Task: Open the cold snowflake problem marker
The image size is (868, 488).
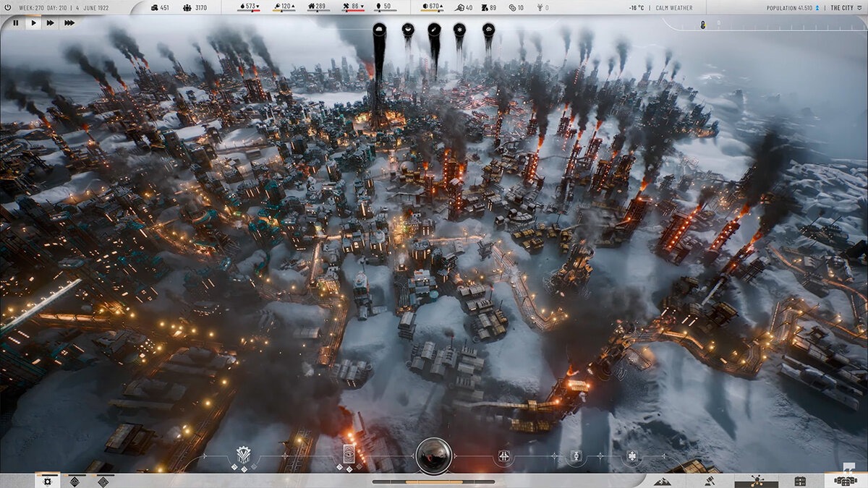Action: pyautogui.click(x=459, y=30)
